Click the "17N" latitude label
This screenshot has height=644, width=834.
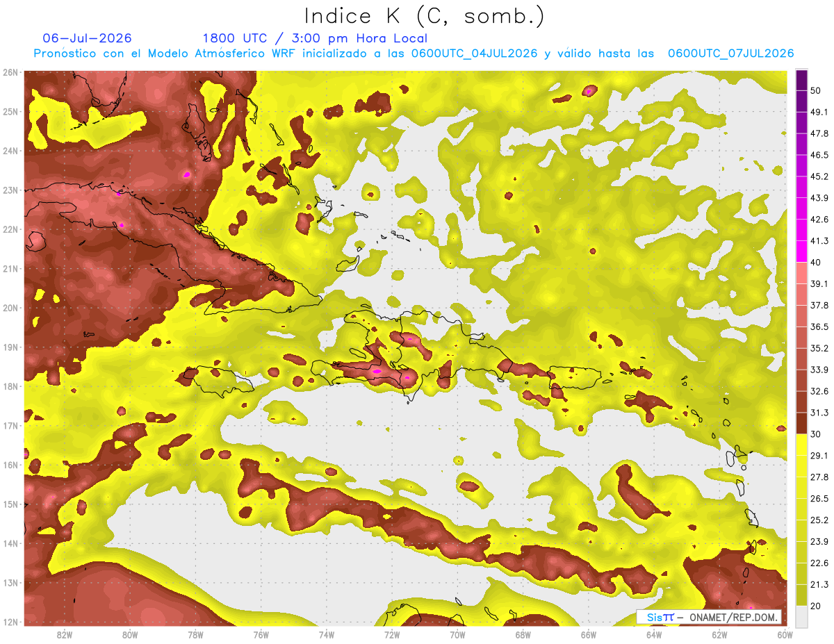[10, 426]
